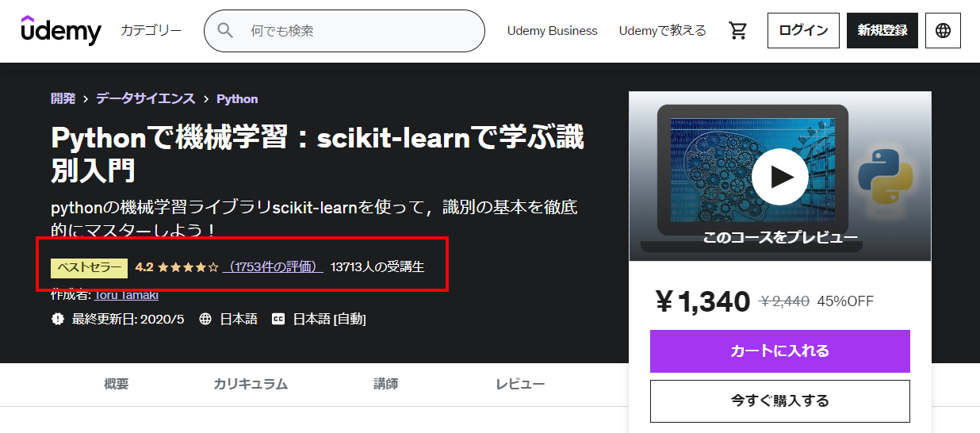Click the このコースをプレビュー label
Viewport: 980px width, 433px height.
pos(780,236)
